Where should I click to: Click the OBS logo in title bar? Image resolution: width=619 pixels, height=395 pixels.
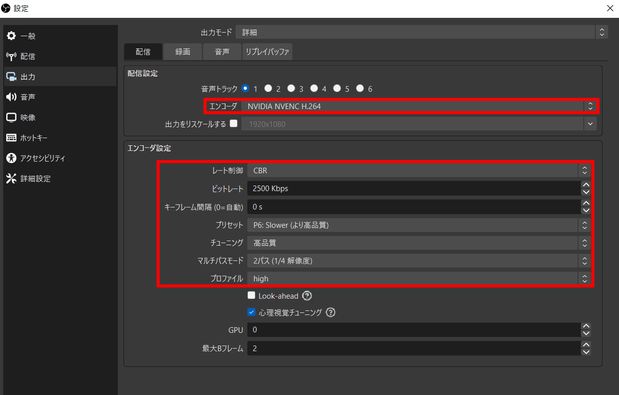click(6, 8)
